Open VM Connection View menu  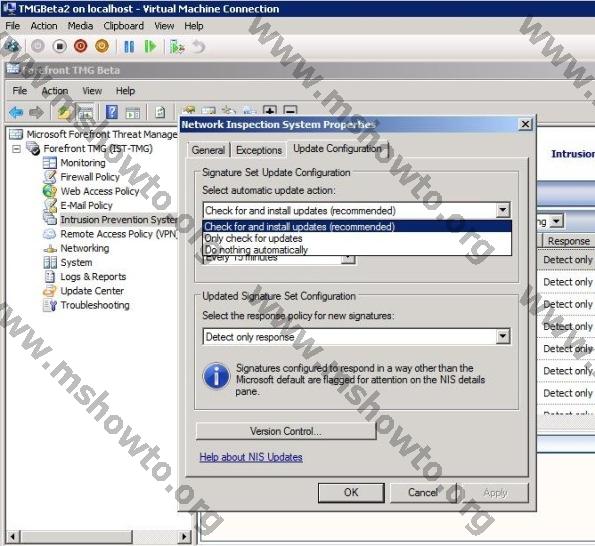coord(164,26)
